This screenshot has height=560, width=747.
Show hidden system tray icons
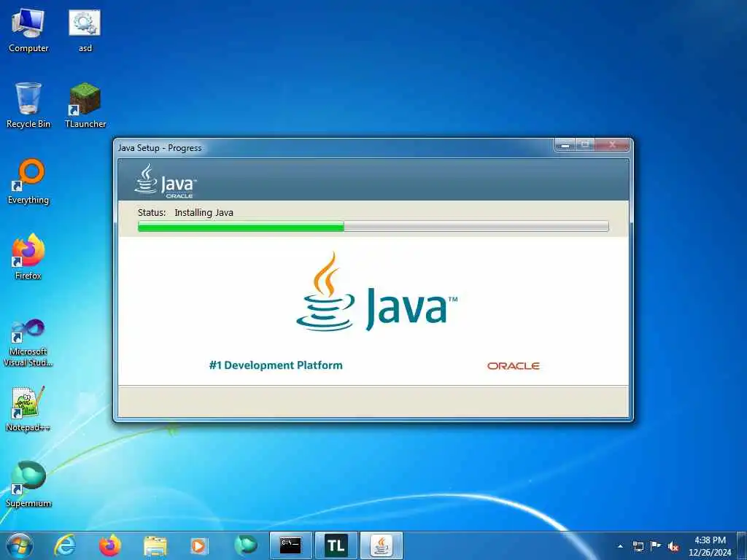[620, 546]
